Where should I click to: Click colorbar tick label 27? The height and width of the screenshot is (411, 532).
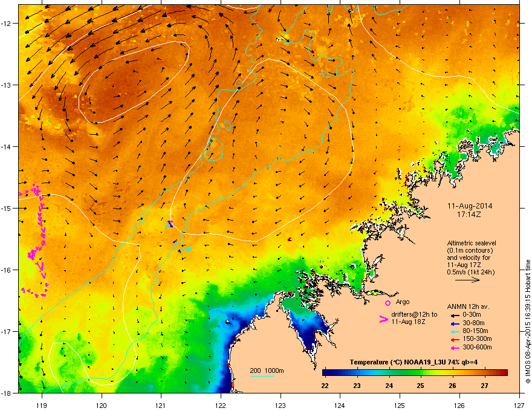point(484,386)
